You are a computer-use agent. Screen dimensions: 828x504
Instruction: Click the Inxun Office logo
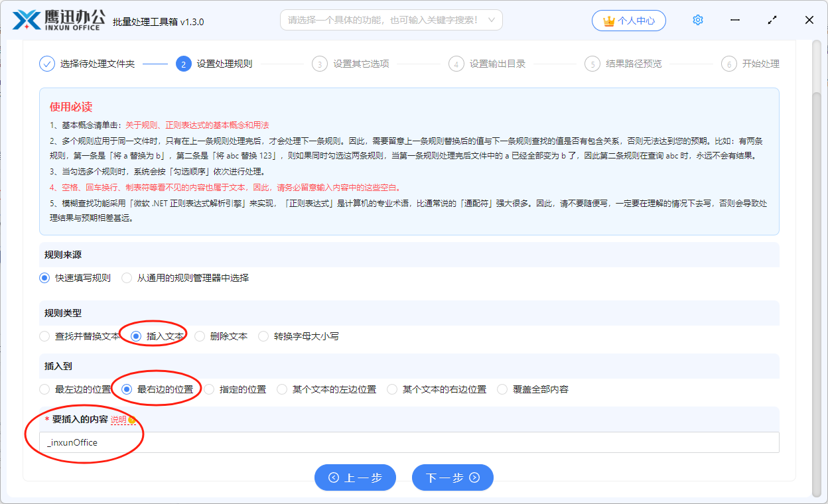(x=58, y=20)
